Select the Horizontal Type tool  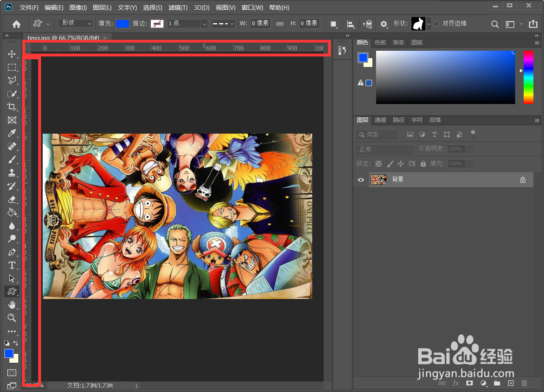[12, 265]
